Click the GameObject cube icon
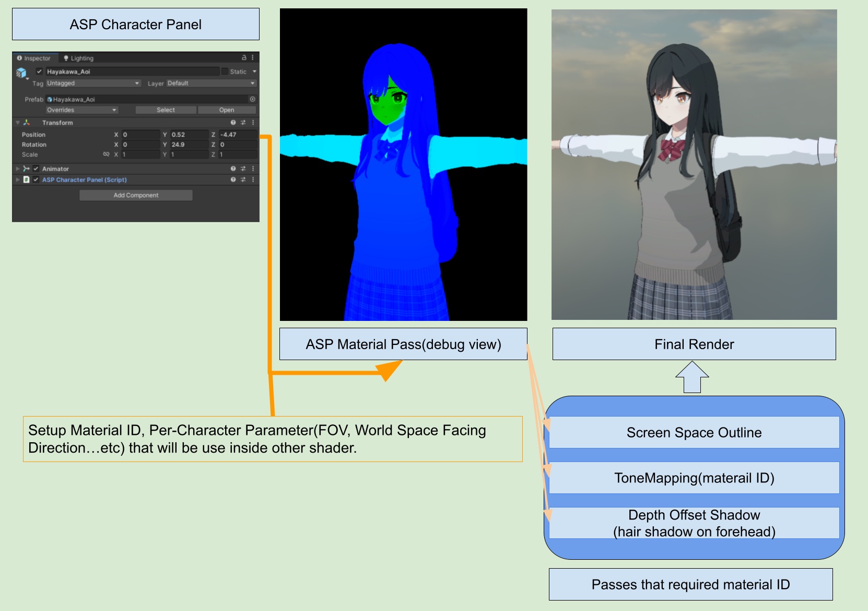The image size is (868, 611). pos(21,73)
